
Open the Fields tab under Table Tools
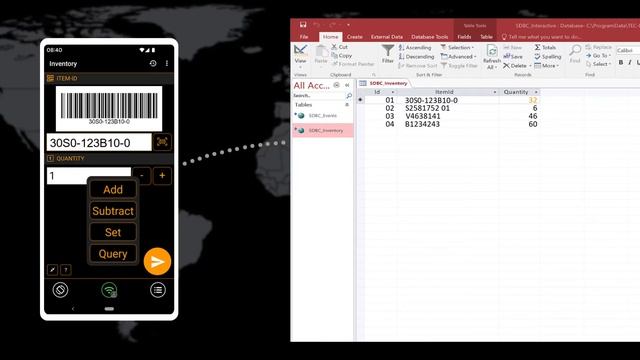pyautogui.click(x=464, y=37)
